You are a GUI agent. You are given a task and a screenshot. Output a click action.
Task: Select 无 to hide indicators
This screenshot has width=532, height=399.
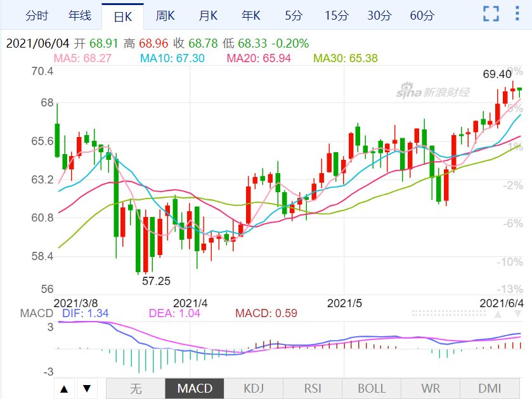pos(135,388)
